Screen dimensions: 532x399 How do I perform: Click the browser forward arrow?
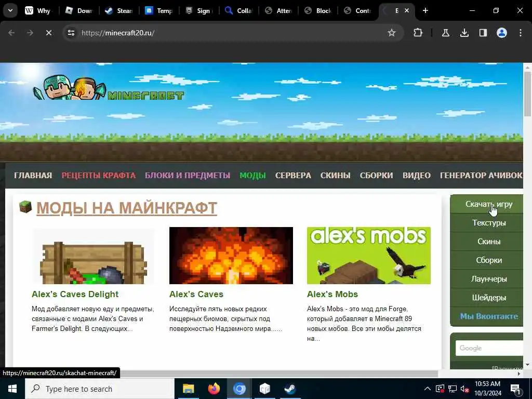(30, 33)
